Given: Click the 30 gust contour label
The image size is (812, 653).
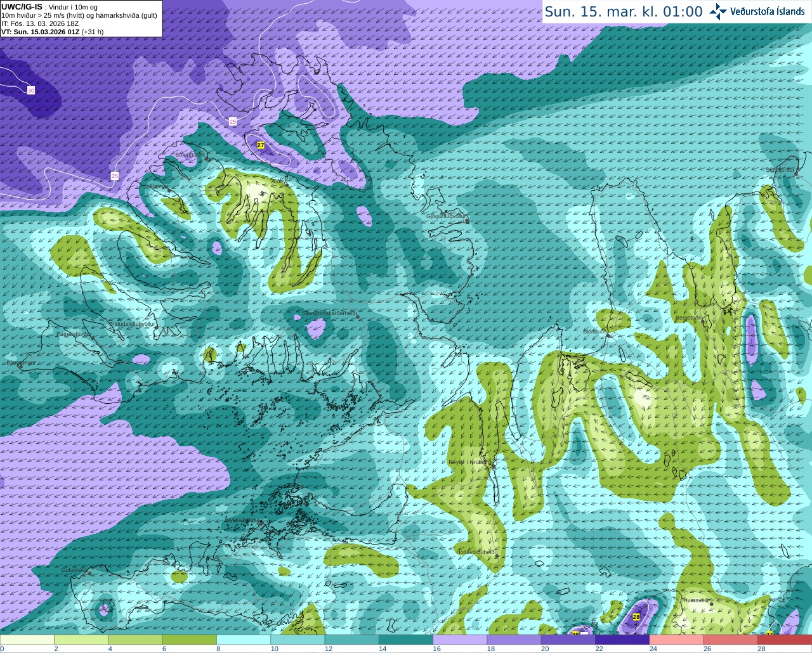Looking at the screenshot, I should coord(30,91).
